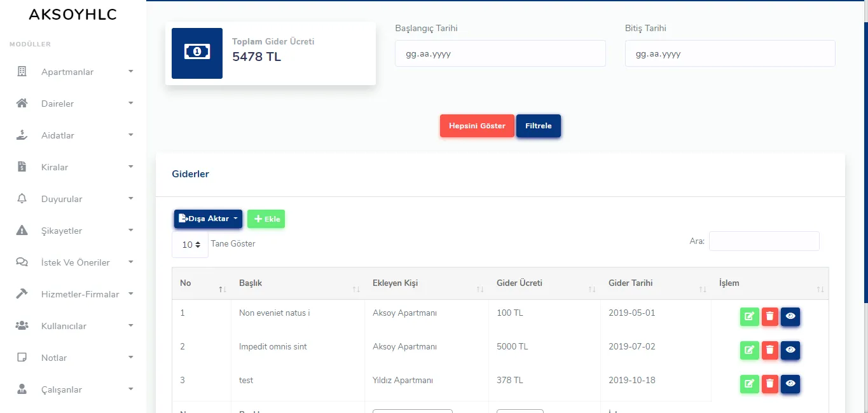The image size is (868, 413).
Task: Click the Apartmanlar building icon
Action: [22, 71]
